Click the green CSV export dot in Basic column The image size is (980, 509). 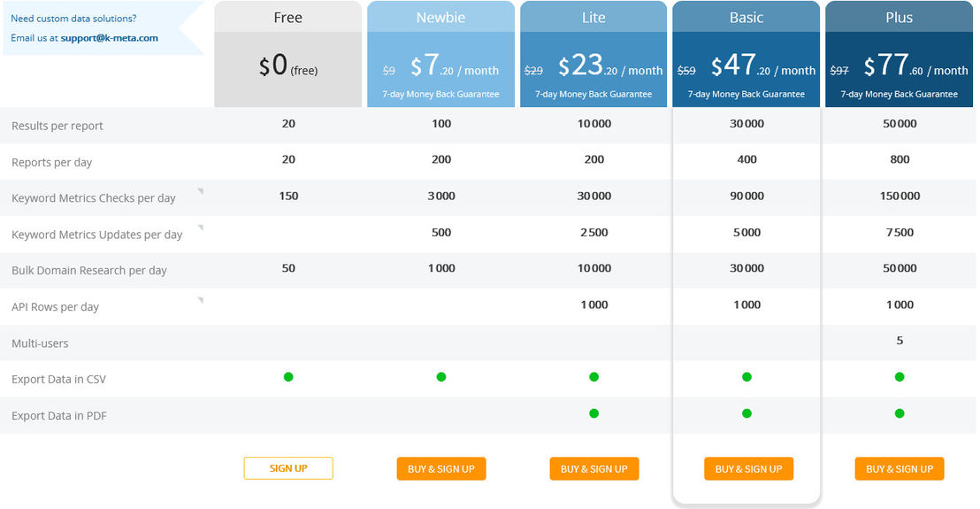(x=746, y=377)
